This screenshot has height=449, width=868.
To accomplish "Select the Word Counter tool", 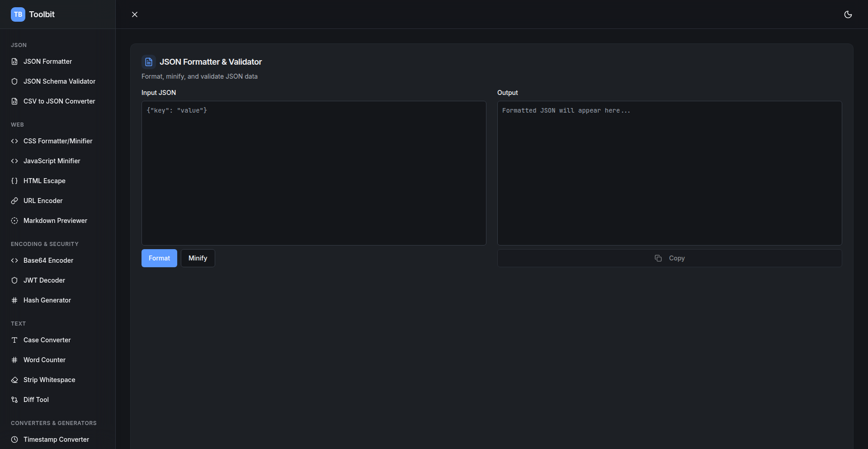I will click(x=57, y=360).
